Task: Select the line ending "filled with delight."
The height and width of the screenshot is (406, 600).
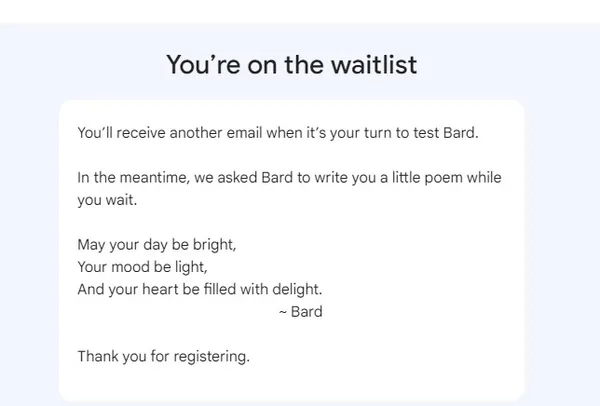Action: pyautogui.click(x=200, y=289)
